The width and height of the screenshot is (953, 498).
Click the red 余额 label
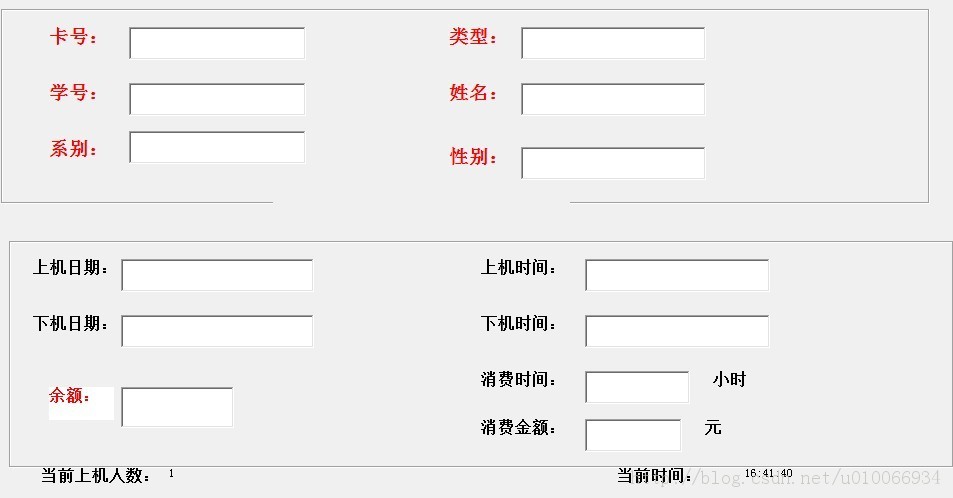69,396
